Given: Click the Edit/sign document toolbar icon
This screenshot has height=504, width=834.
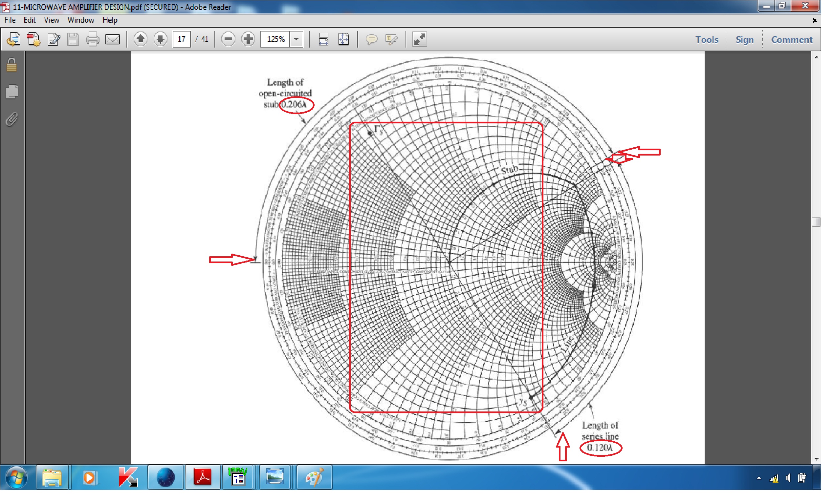Looking at the screenshot, I should click(x=54, y=40).
